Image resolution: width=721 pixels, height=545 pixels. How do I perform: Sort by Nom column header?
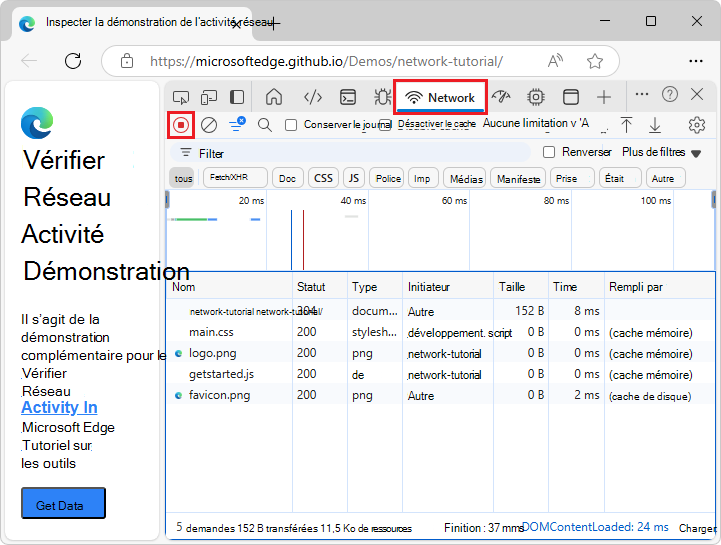pos(229,287)
